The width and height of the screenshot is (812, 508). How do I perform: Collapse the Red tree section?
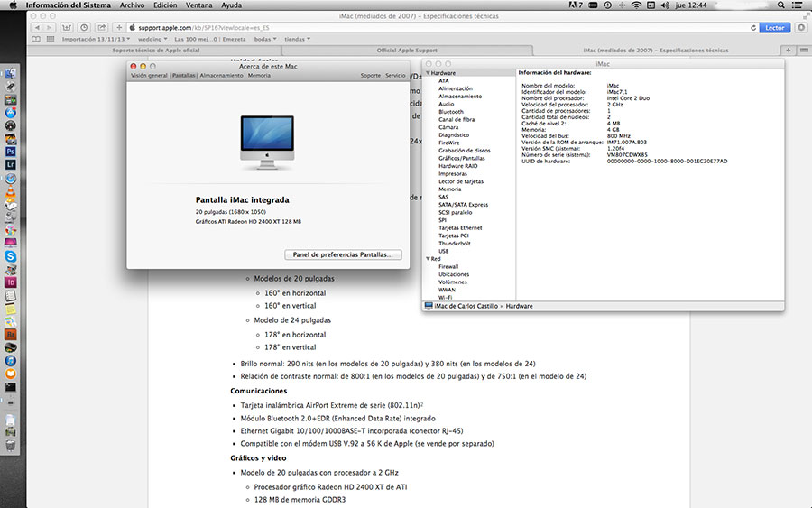point(428,258)
